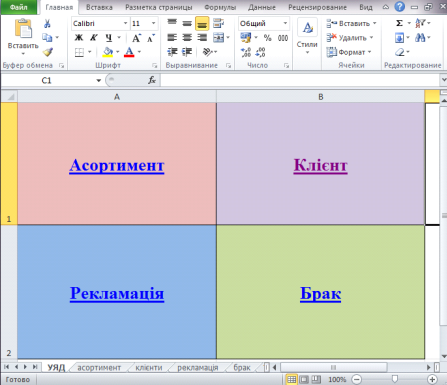Open the Name Box dropdown arrow
Image resolution: width=447 pixels, height=385 pixels.
(x=99, y=80)
